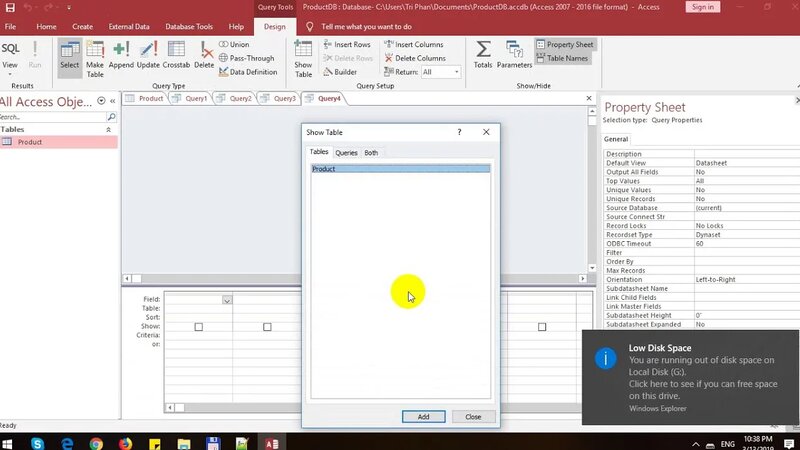Image resolution: width=800 pixels, height=450 pixels.
Task: Pick the Make Table query type
Action: tap(94, 59)
